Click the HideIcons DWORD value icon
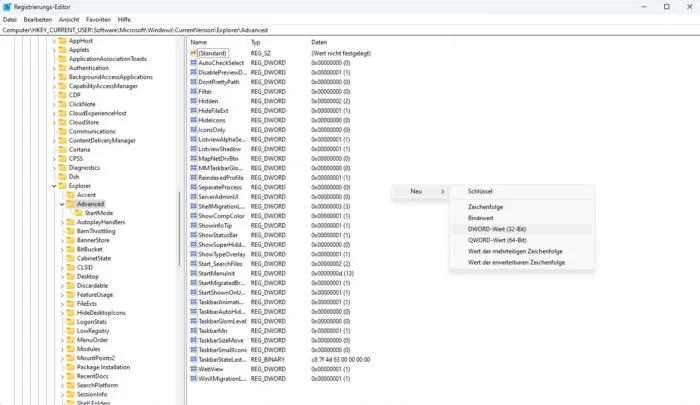Viewport: 700px width, 405px height. 193,120
